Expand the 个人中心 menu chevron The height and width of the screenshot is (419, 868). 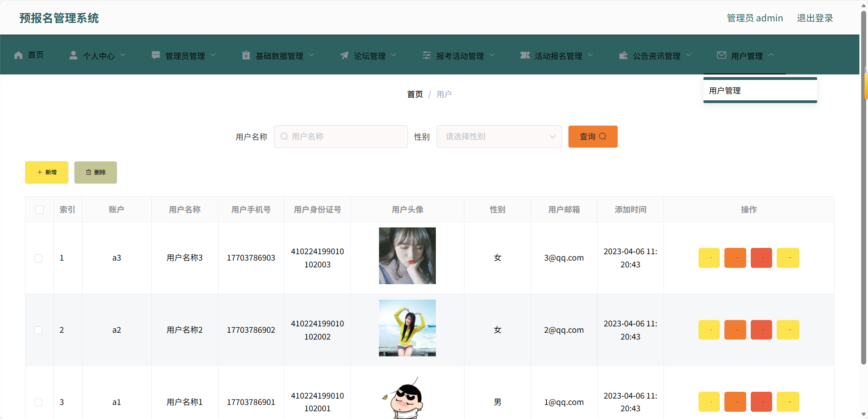(123, 55)
